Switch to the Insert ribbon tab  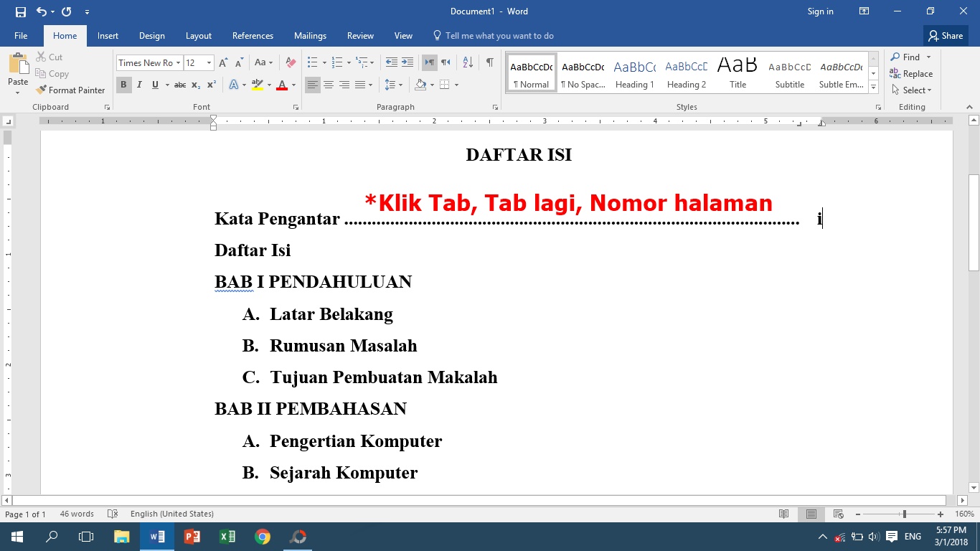point(108,35)
